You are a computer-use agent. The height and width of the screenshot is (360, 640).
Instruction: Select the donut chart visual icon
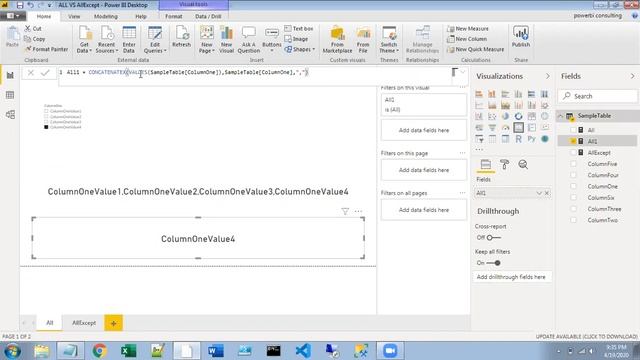point(518,116)
